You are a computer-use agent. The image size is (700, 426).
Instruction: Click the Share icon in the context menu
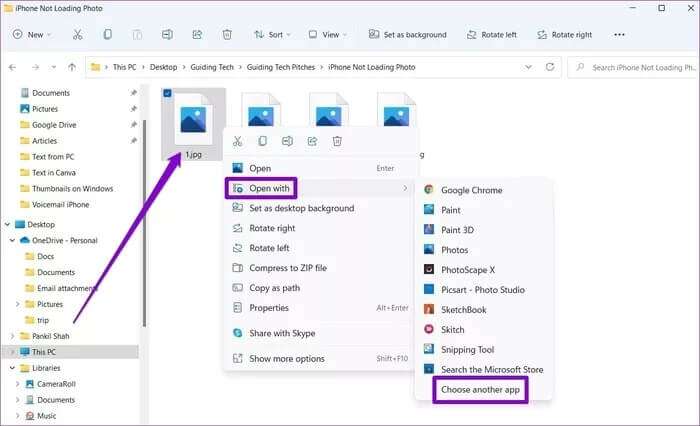tap(312, 142)
